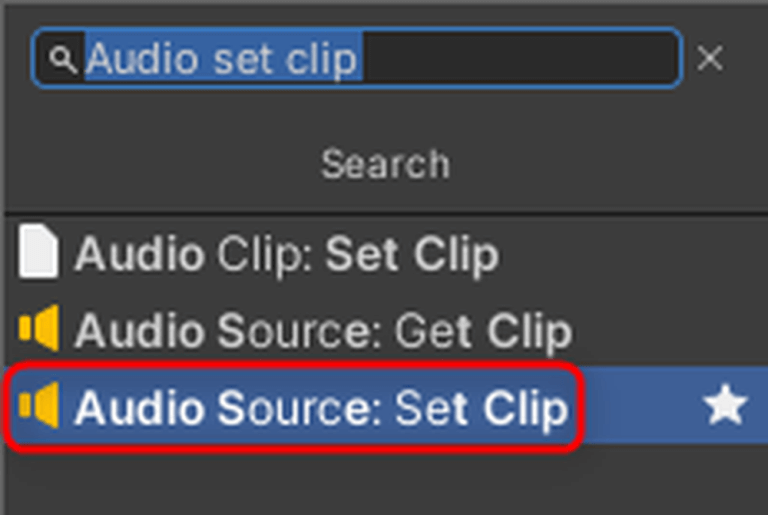
Task: Click speaker icon next to Get Clip
Action: point(39,329)
